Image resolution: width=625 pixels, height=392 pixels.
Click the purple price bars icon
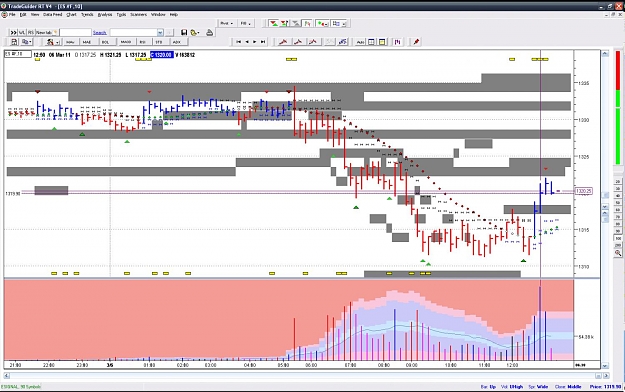click(397, 42)
